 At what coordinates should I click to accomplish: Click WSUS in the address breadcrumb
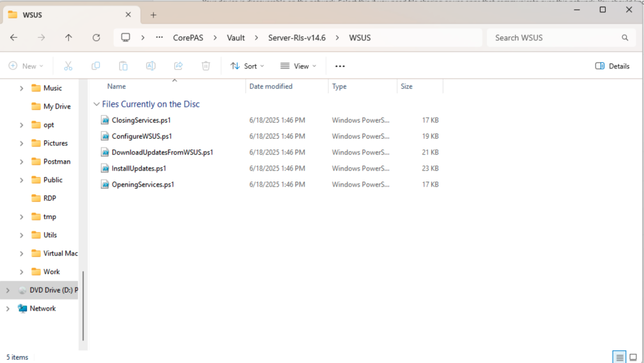point(360,38)
